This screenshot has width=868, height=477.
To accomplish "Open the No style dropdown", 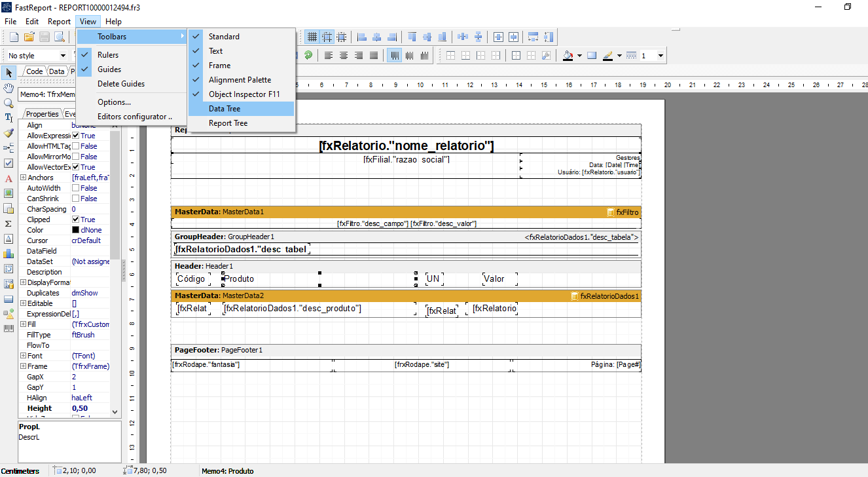I will (x=63, y=56).
